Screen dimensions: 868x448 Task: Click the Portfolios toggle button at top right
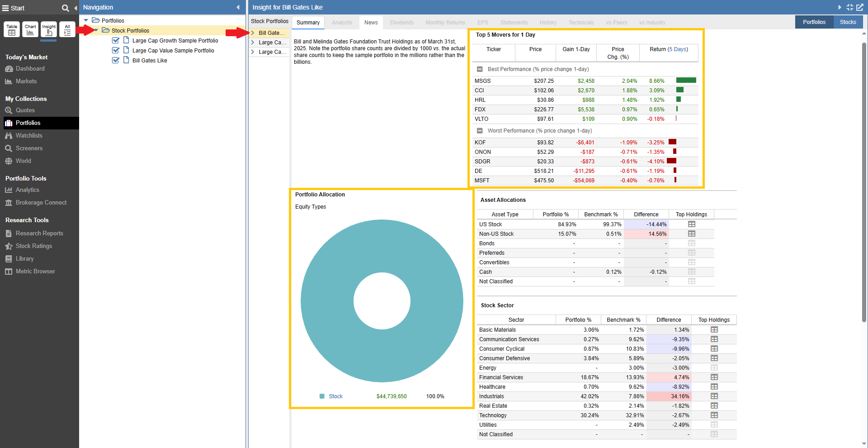click(814, 22)
